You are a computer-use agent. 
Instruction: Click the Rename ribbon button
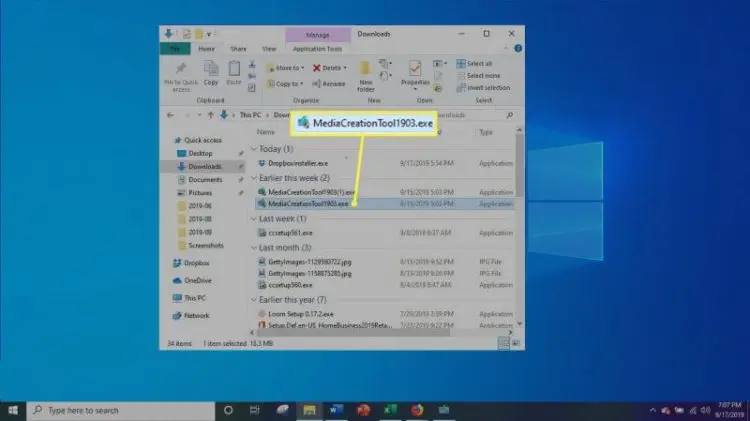point(329,84)
